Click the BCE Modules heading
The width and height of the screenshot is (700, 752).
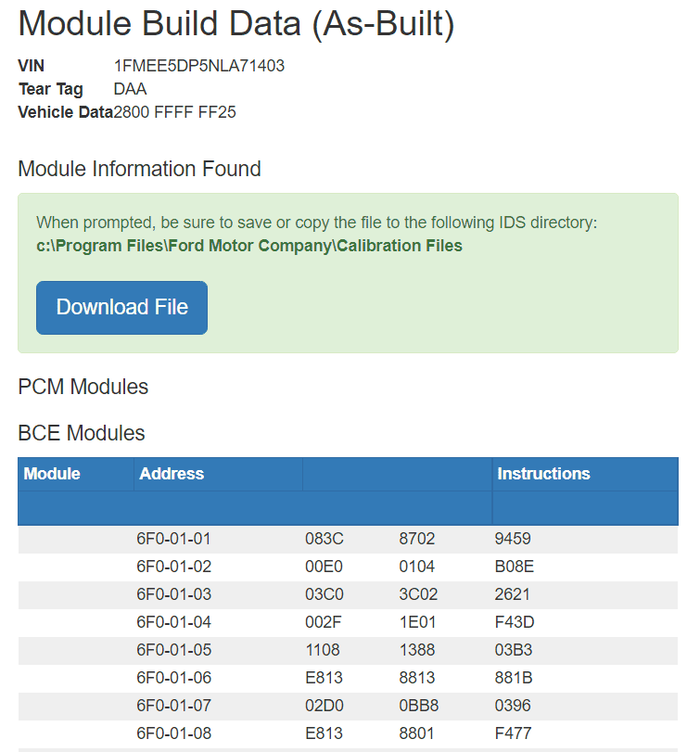pyautogui.click(x=82, y=433)
